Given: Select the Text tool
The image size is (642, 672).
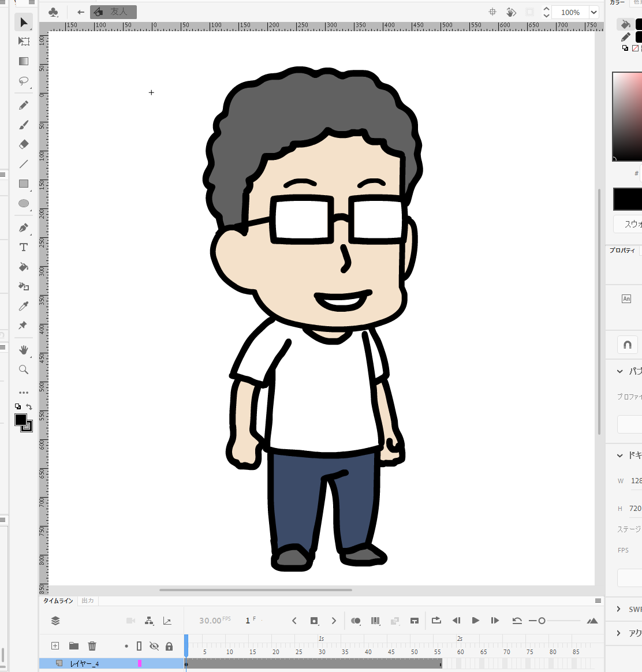Looking at the screenshot, I should pyautogui.click(x=24, y=247).
